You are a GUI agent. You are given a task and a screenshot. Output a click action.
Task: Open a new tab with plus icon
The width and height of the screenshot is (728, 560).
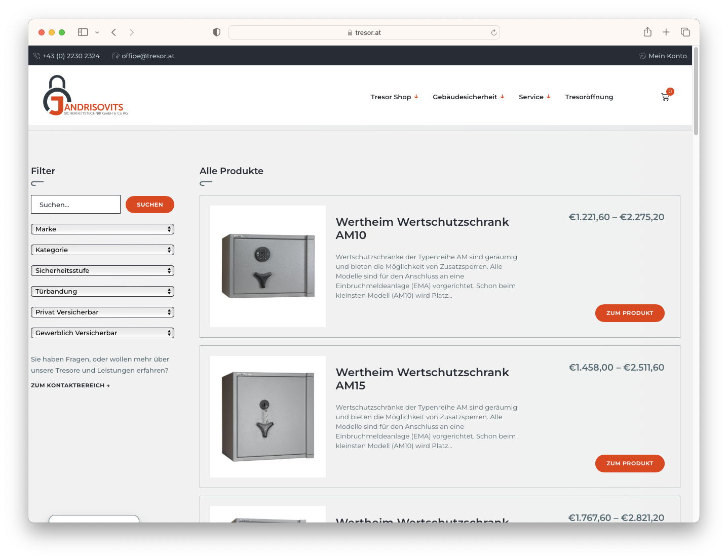[x=666, y=32]
